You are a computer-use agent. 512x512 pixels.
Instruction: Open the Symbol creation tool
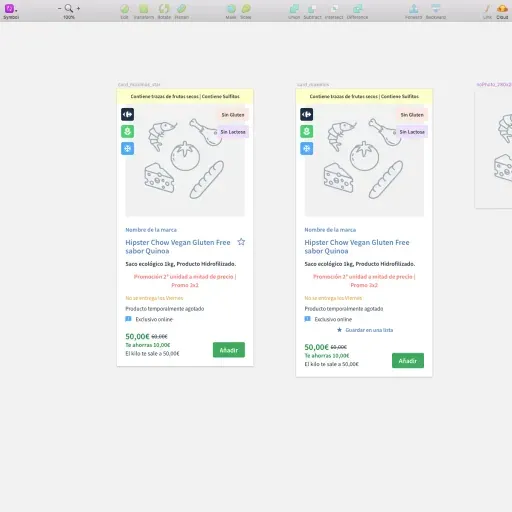9,8
